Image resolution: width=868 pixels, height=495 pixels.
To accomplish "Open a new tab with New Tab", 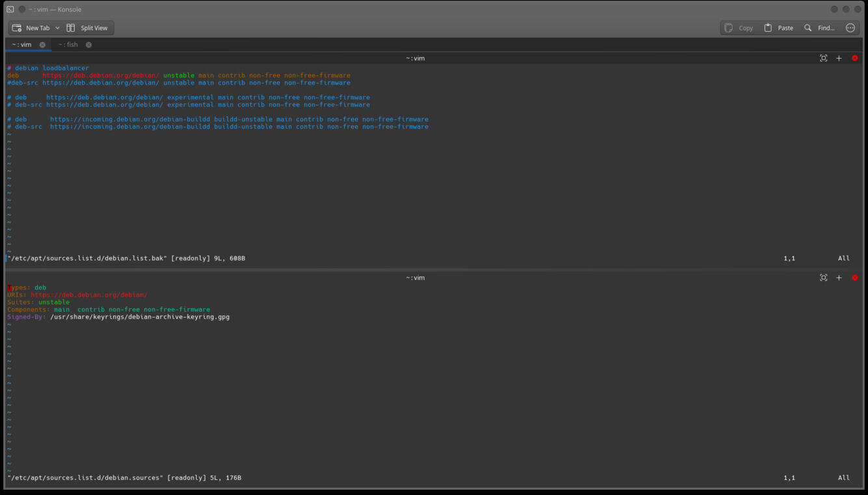I will (31, 28).
